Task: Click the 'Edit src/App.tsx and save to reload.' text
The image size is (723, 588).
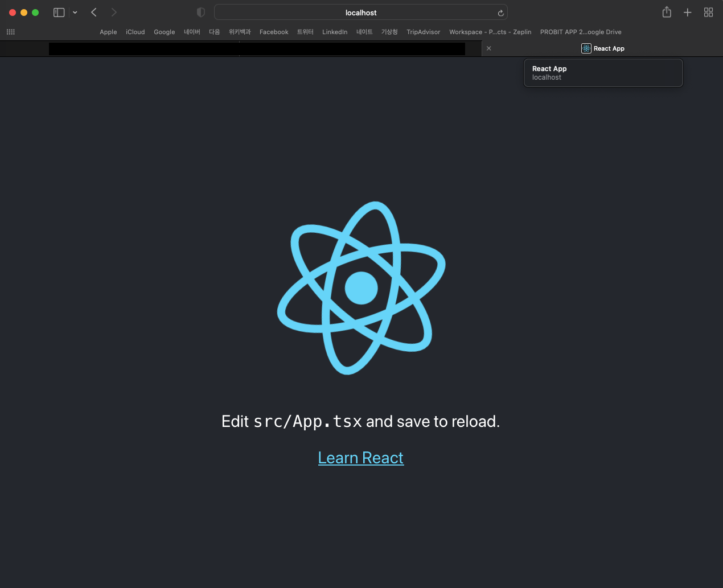Action: (x=361, y=421)
